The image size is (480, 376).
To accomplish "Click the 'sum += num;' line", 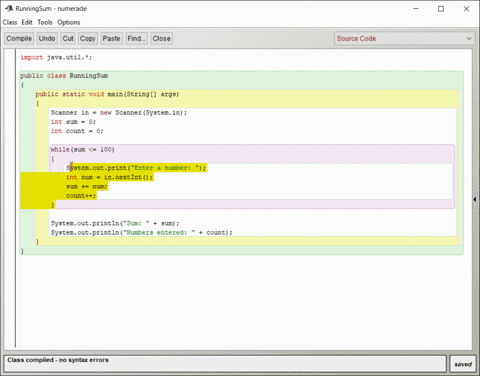I will (87, 186).
